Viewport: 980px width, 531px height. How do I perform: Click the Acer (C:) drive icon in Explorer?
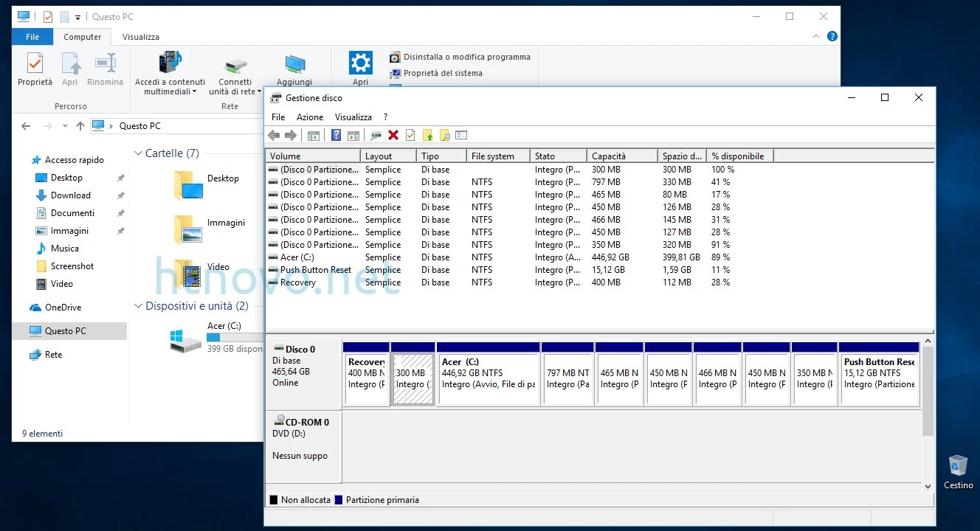(x=185, y=340)
